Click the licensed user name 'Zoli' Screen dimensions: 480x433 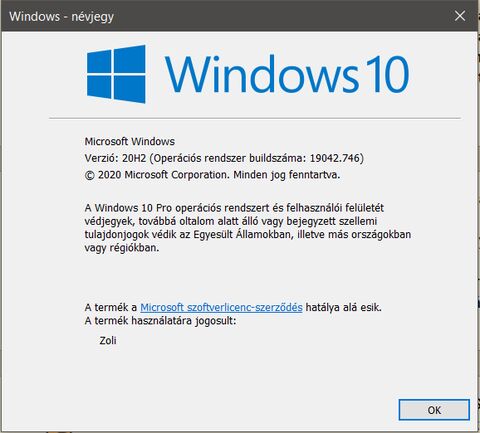tap(108, 340)
